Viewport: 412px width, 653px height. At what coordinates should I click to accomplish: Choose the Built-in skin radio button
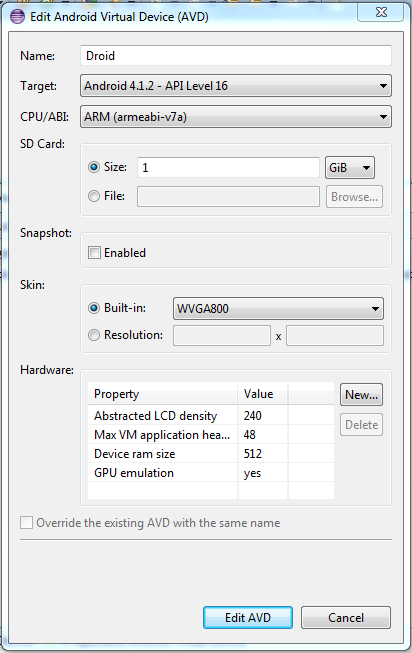(94, 308)
